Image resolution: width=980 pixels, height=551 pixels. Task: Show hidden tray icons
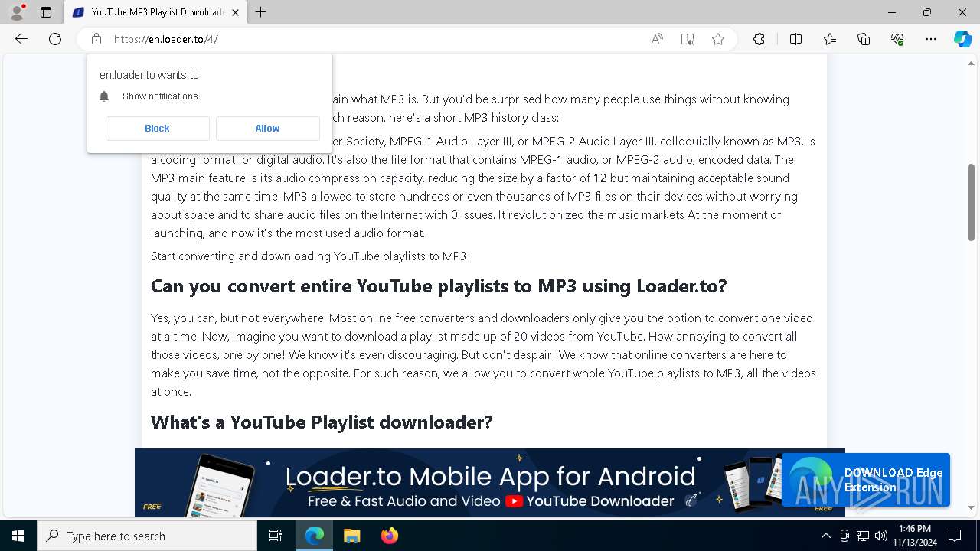(x=825, y=536)
